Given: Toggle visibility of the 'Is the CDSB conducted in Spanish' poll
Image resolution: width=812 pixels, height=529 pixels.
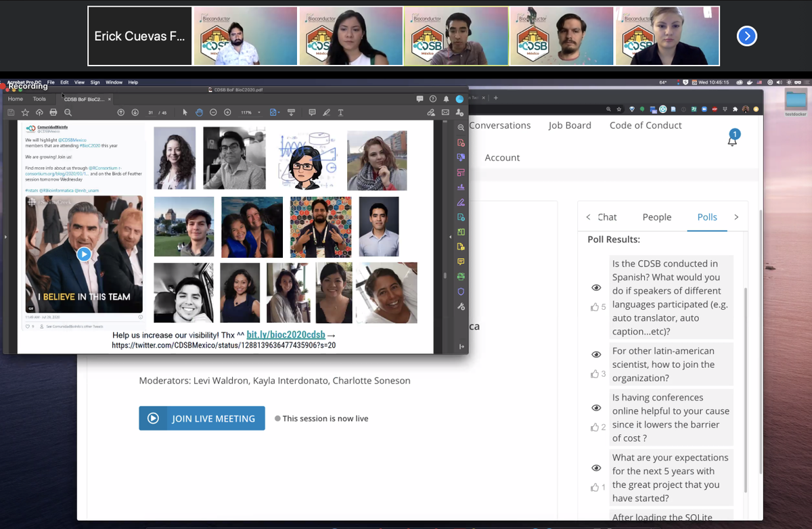Looking at the screenshot, I should (596, 287).
